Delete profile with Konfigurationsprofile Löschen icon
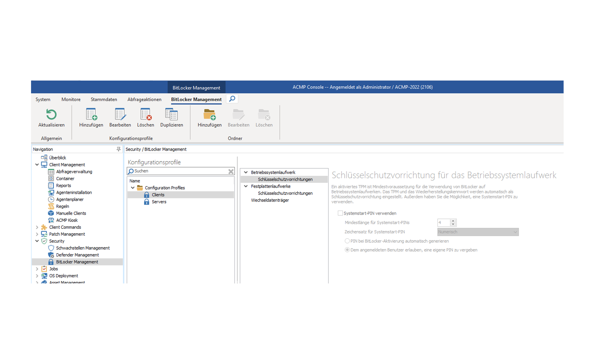Image resolution: width=595 pixels, height=364 pixels. (146, 115)
